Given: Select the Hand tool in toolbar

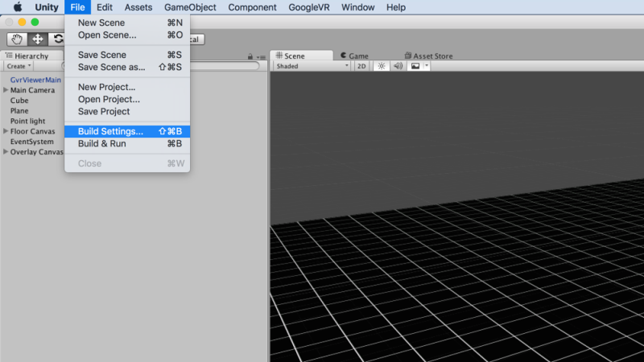Looking at the screenshot, I should click(x=17, y=39).
